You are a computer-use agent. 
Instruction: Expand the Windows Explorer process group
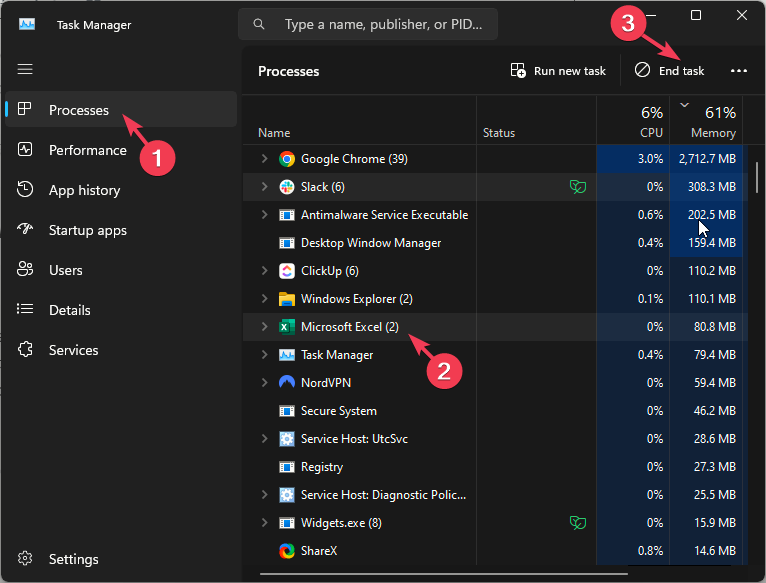coord(264,299)
